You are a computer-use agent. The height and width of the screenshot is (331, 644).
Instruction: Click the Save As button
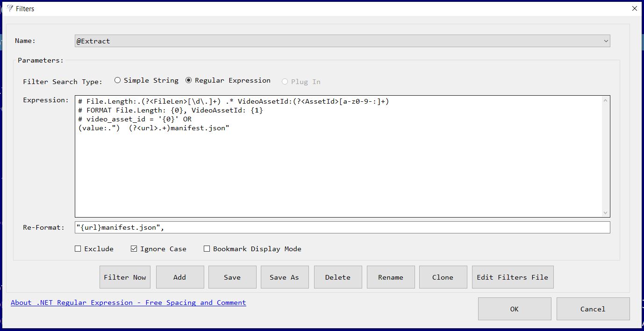click(284, 277)
